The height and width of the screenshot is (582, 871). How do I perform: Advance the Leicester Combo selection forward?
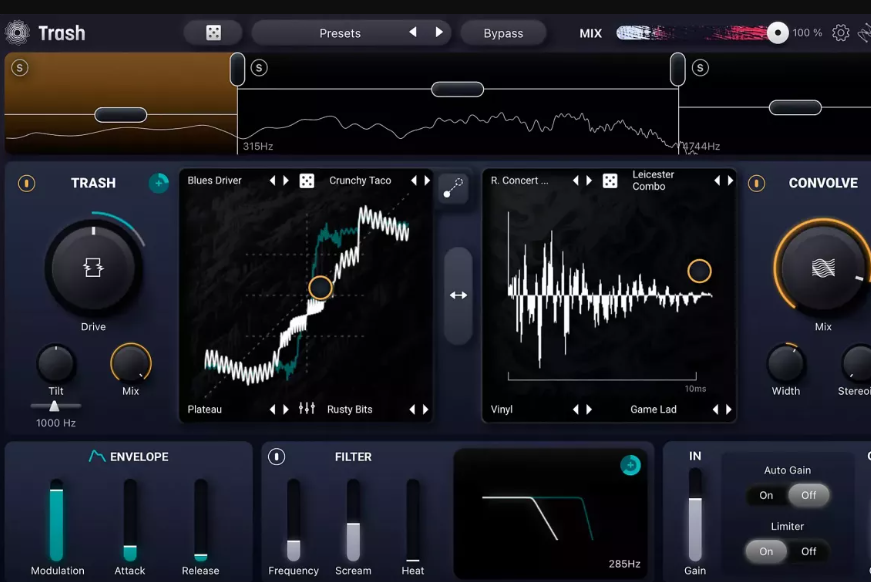tap(730, 181)
